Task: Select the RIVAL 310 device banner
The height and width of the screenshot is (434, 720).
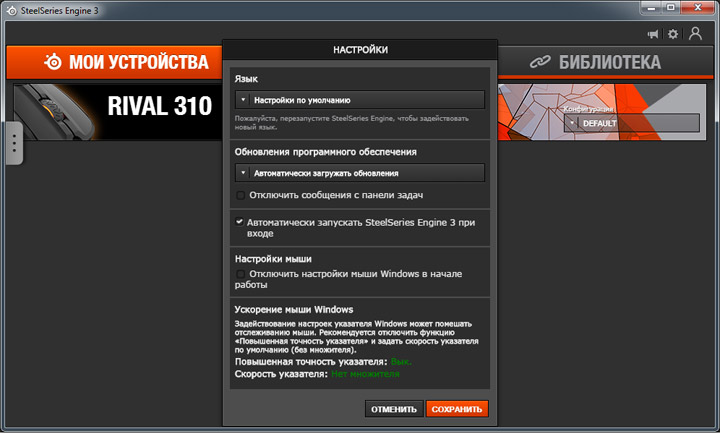Action: pos(118,112)
